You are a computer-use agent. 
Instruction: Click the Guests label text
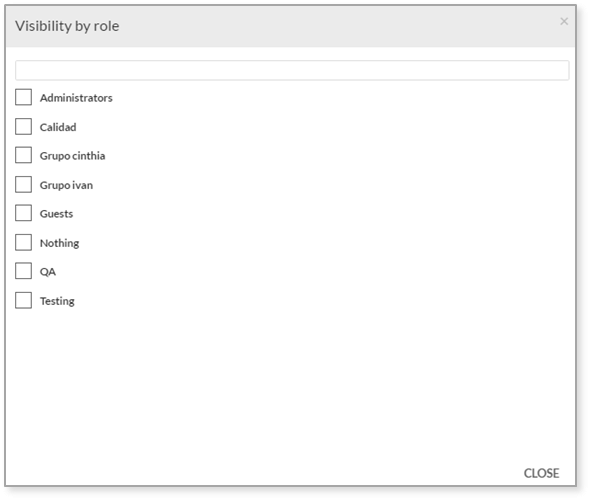coord(56,214)
